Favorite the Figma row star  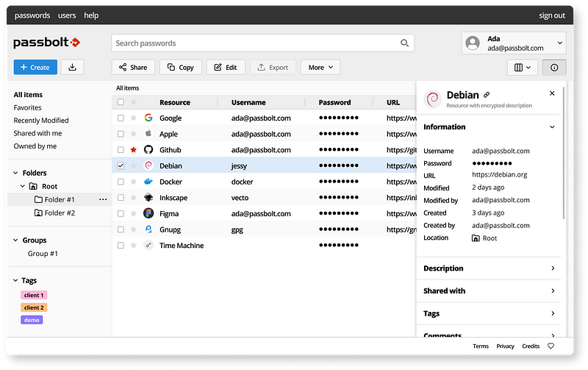click(134, 213)
